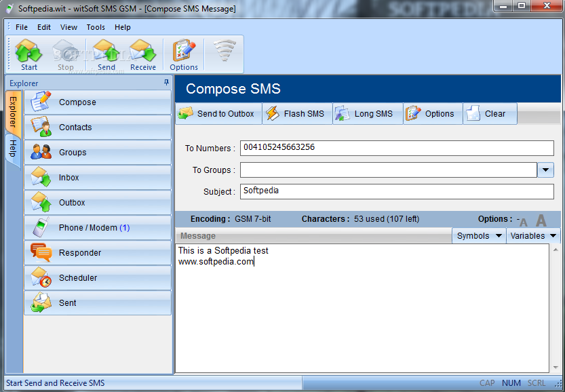
Task: Open the Help menu
Action: click(123, 27)
